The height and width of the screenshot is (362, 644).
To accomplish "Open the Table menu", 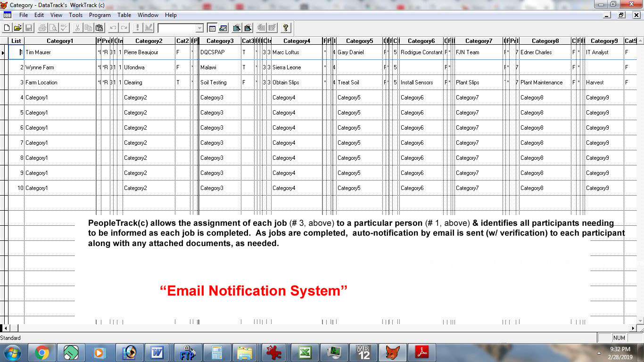I will tap(124, 15).
